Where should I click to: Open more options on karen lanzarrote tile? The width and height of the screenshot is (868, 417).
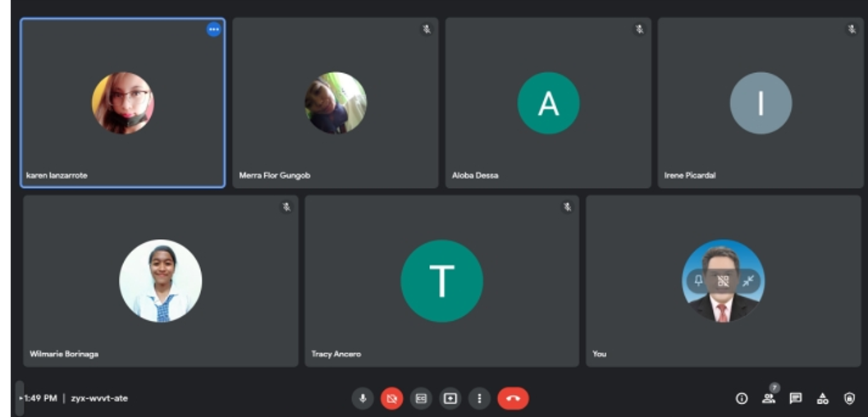[x=213, y=30]
